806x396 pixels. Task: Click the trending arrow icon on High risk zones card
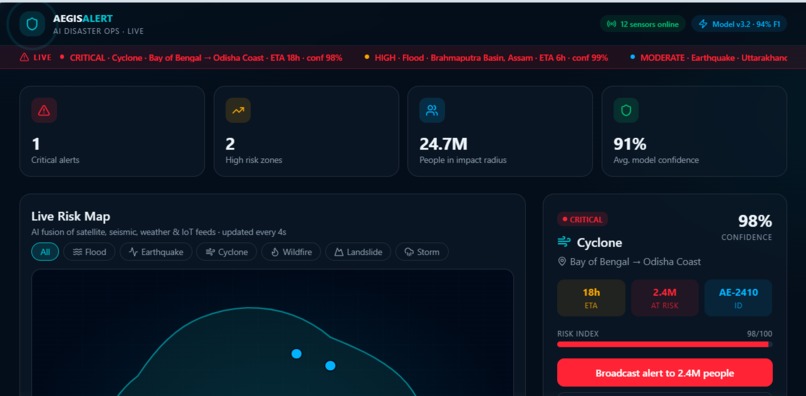238,110
